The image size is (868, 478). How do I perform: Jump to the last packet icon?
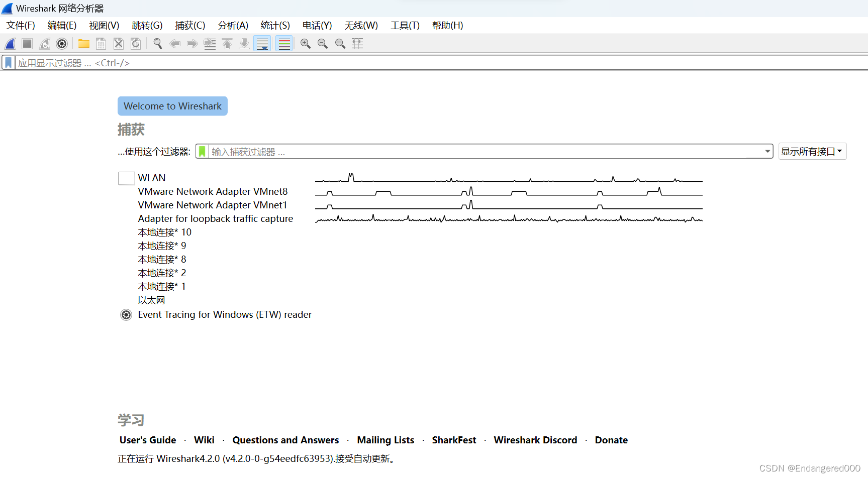tap(244, 44)
